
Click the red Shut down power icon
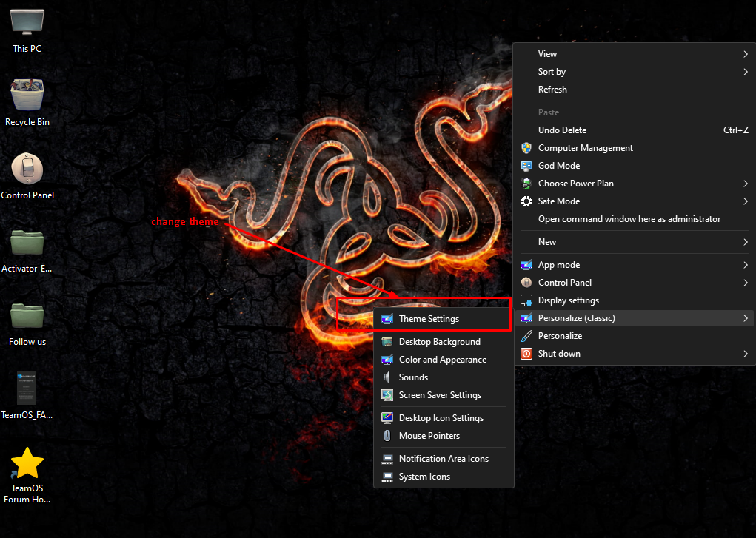(x=526, y=354)
